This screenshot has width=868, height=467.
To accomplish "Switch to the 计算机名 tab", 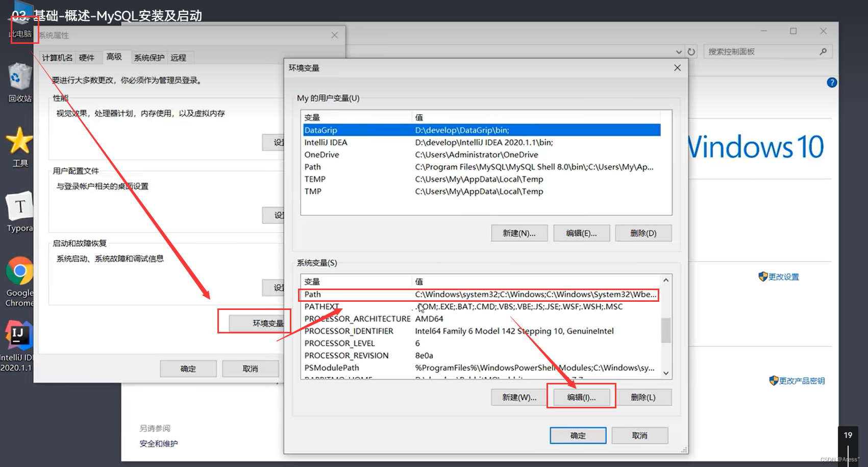I will click(x=57, y=58).
